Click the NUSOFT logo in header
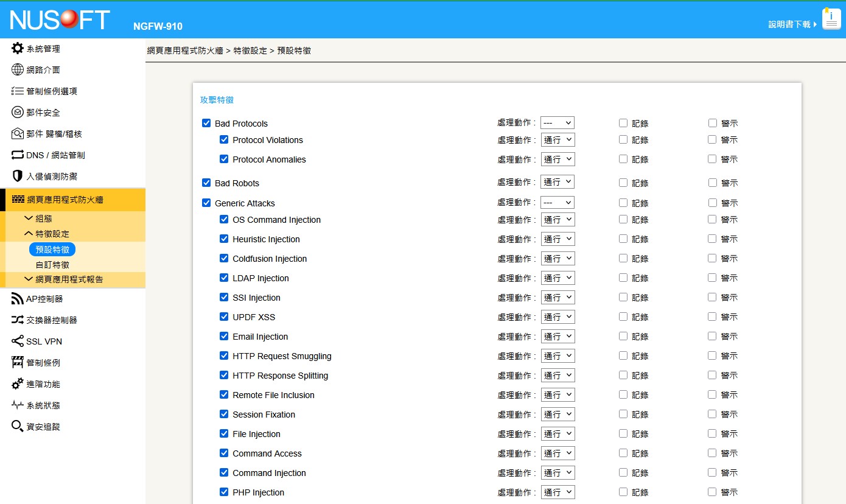Image resolution: width=846 pixels, height=504 pixels. [x=60, y=20]
